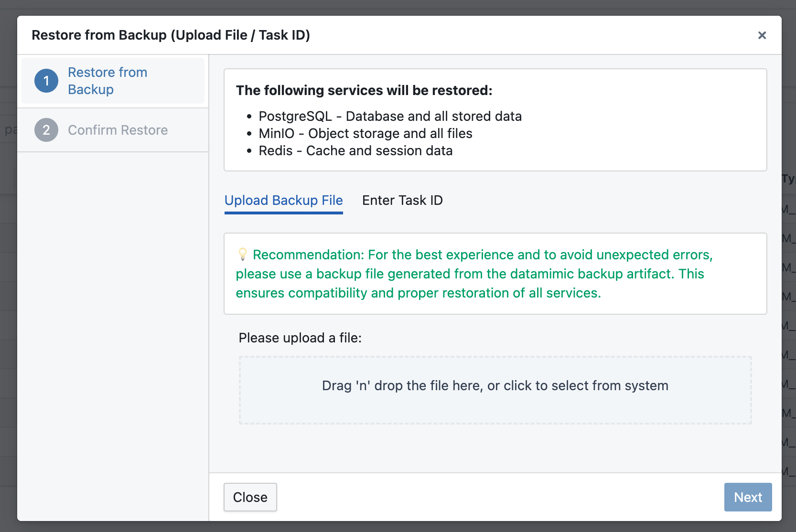Click the step 1 number circle
This screenshot has width=796, height=532.
point(46,81)
